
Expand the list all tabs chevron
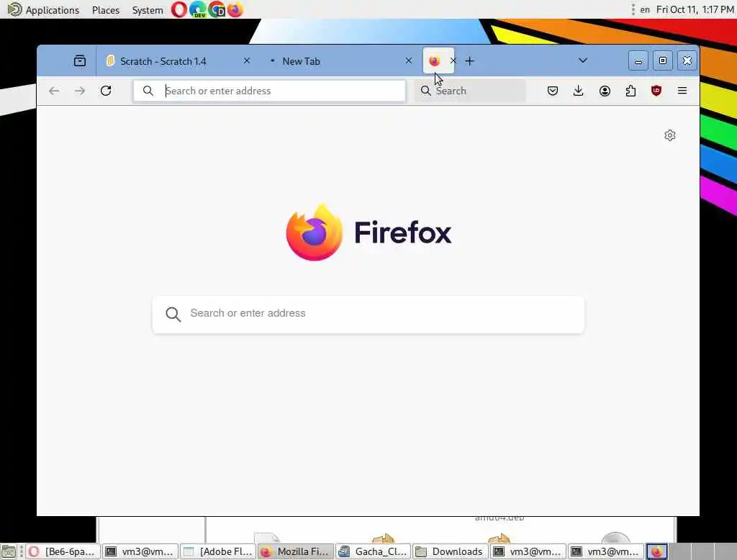point(583,60)
